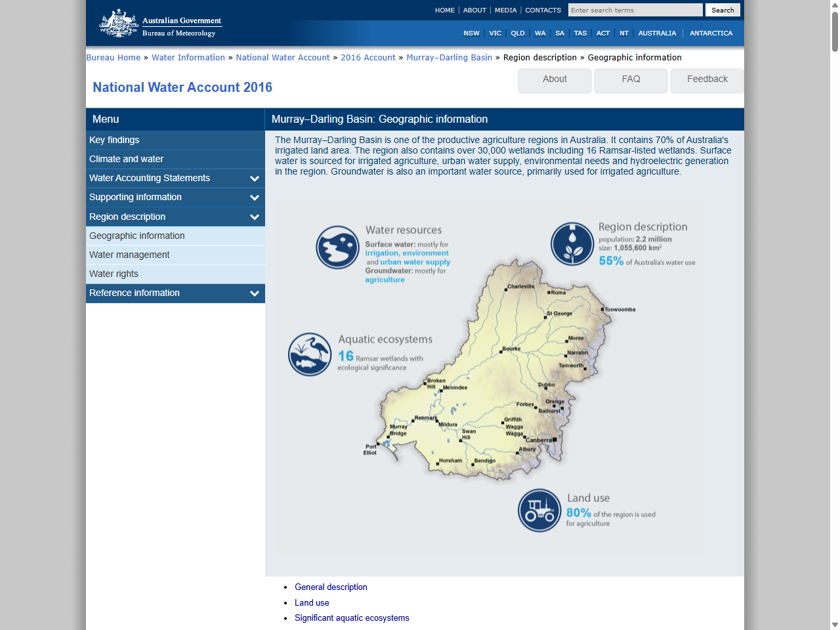The image size is (840, 630).
Task: Expand Reference information menu chevron
Action: (255, 293)
